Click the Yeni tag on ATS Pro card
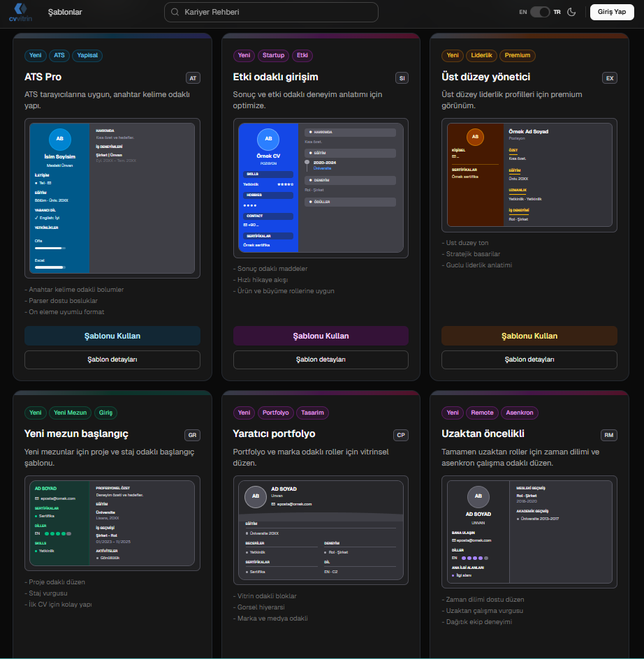644x659 pixels. click(36, 55)
